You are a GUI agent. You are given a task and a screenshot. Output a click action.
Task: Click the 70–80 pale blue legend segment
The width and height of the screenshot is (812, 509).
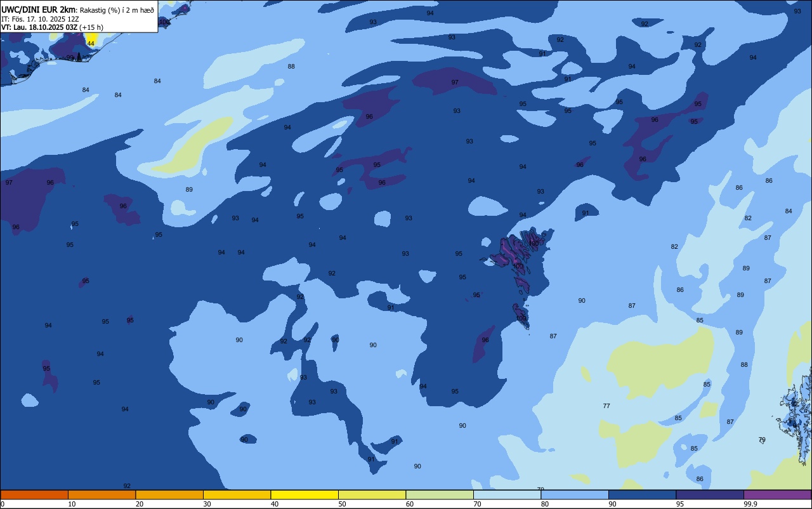507,494
